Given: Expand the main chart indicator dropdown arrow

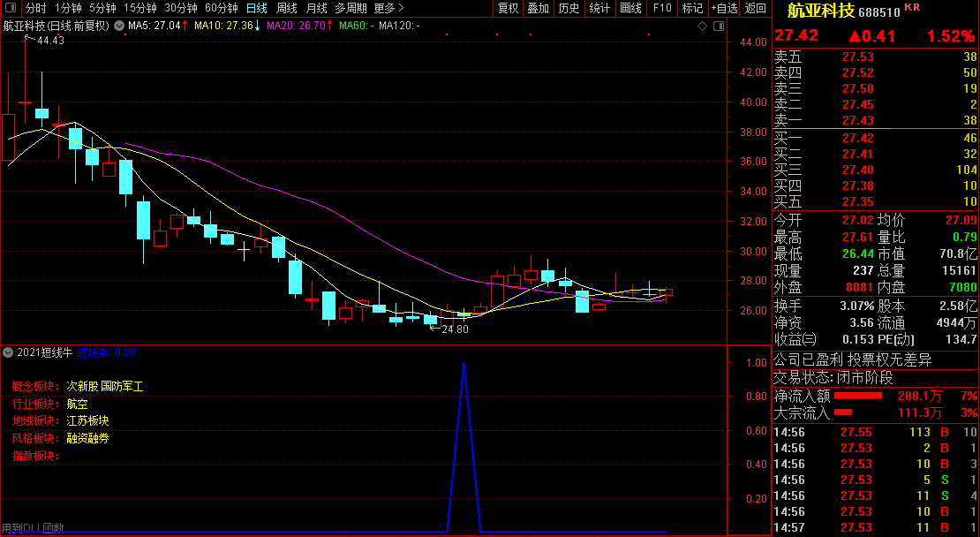Looking at the screenshot, I should 119,26.
